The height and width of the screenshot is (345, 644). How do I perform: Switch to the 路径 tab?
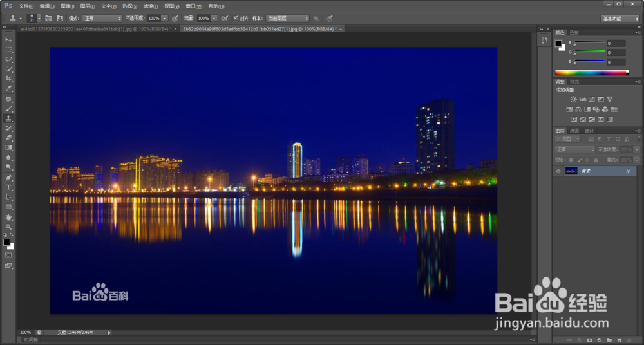point(589,131)
